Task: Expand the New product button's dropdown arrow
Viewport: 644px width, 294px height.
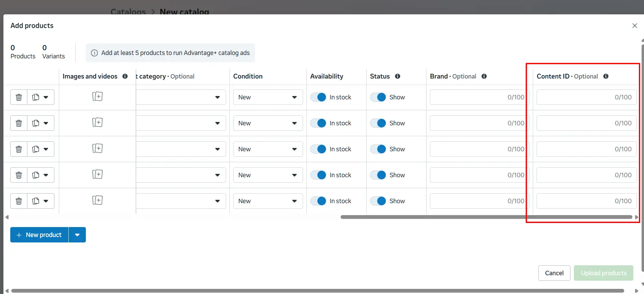Action: point(77,235)
